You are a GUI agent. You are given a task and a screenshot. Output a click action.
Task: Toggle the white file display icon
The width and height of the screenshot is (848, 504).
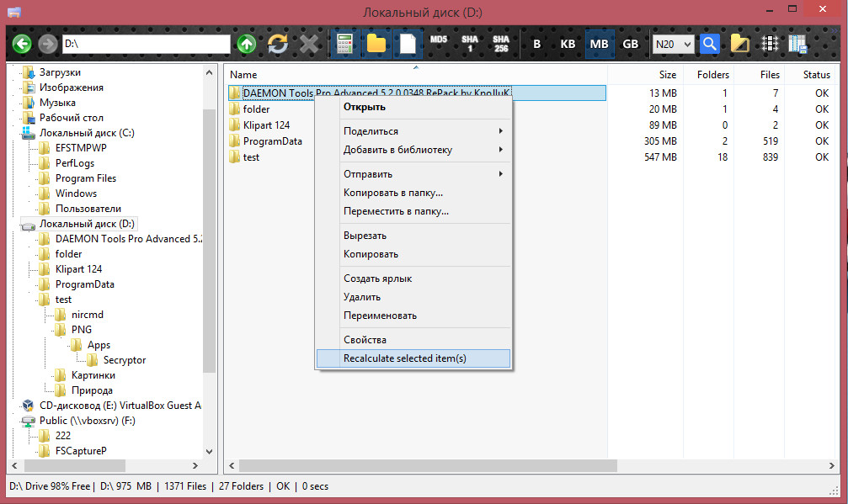pos(408,44)
